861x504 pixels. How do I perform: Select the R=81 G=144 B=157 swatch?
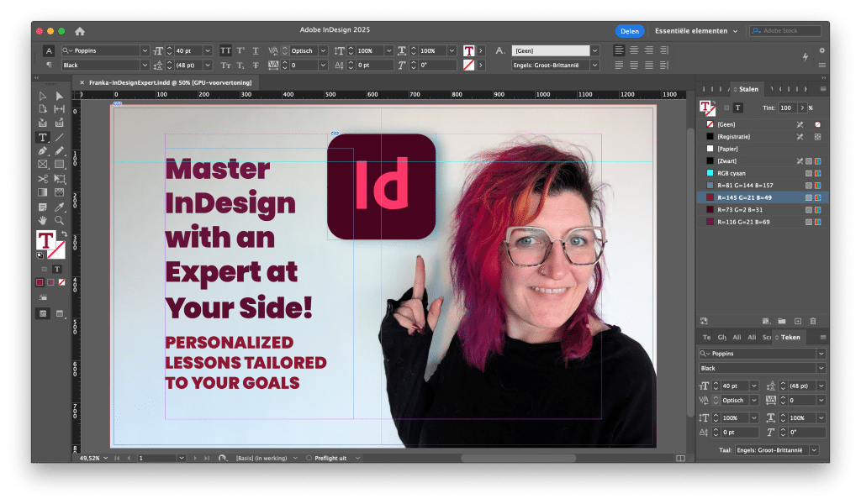click(762, 186)
